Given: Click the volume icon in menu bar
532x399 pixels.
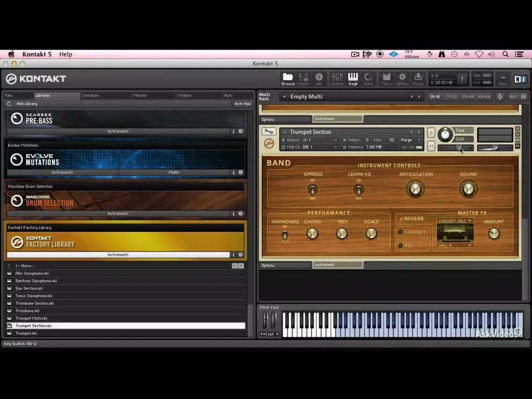Looking at the screenshot, I should pos(491,54).
